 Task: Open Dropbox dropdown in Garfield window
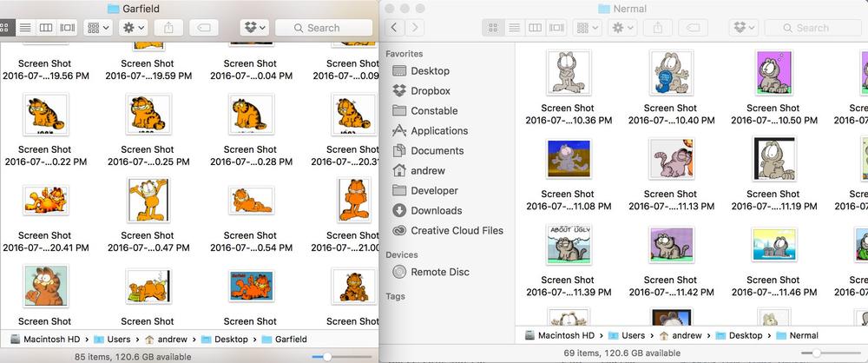pyautogui.click(x=254, y=27)
